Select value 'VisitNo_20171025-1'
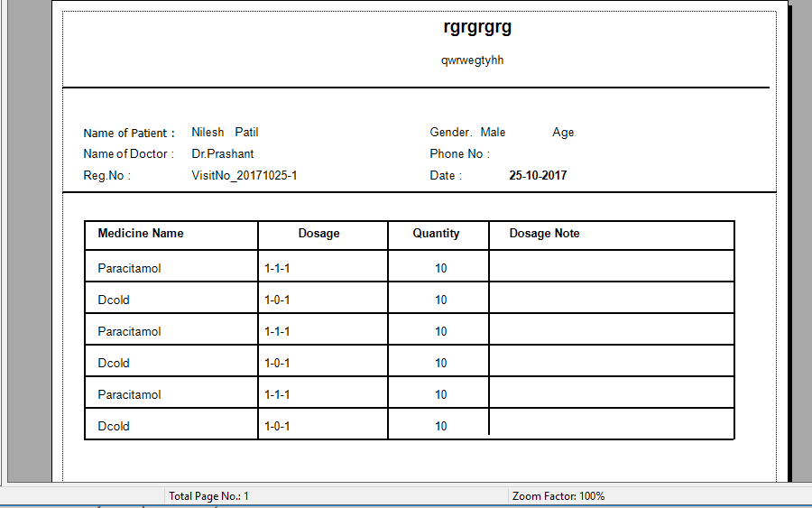 245,176
